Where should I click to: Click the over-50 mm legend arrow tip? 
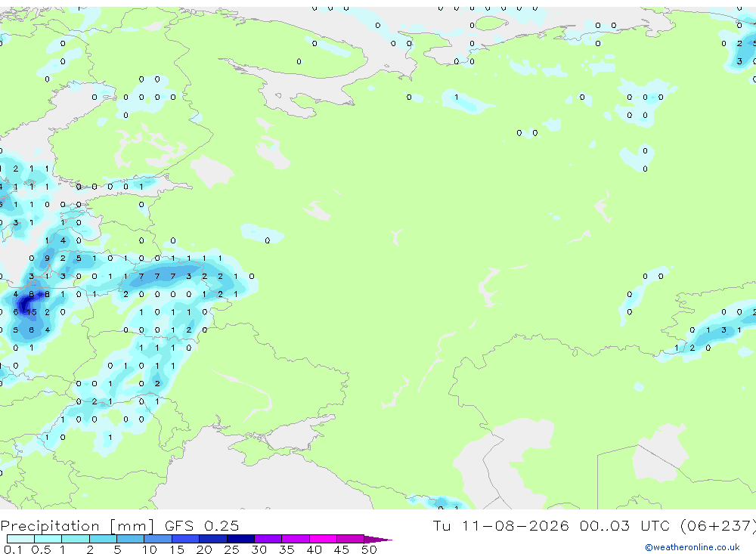pos(378,540)
